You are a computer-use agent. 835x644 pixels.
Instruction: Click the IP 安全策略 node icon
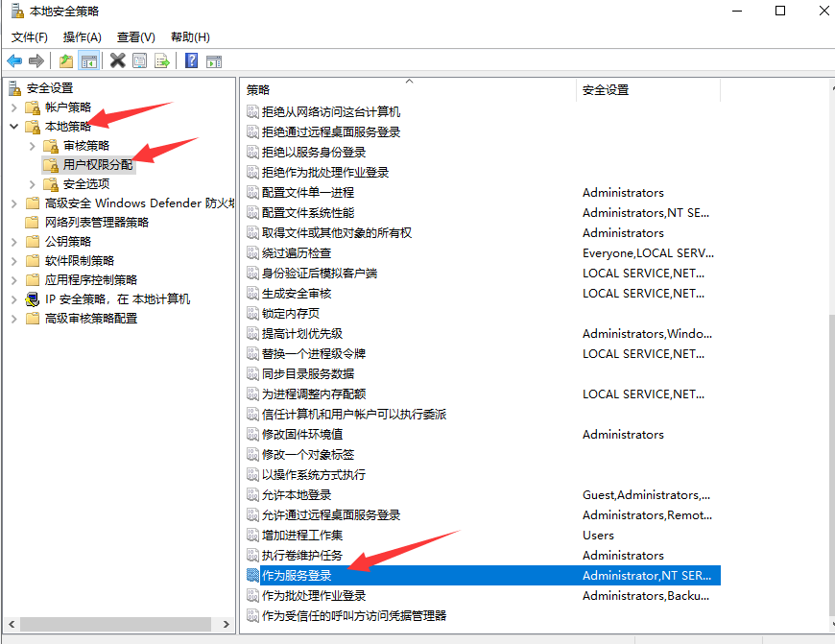pyautogui.click(x=33, y=299)
